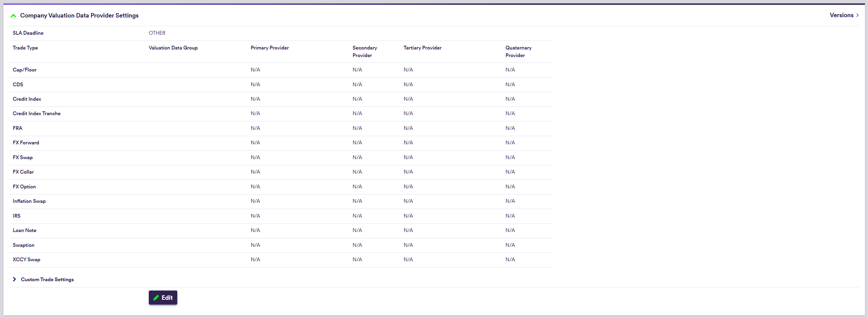Click the SLA Deadline value OTHER
The height and width of the screenshot is (318, 868).
click(157, 33)
